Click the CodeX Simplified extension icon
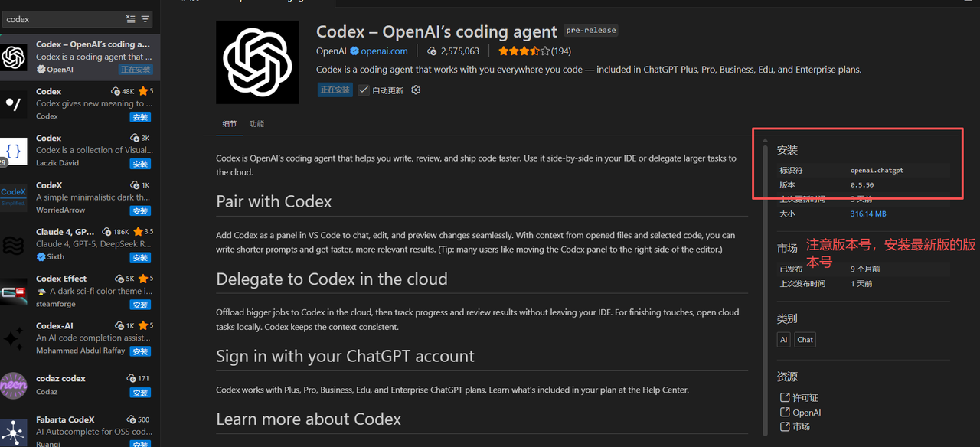This screenshot has width=980, height=447. [14, 197]
